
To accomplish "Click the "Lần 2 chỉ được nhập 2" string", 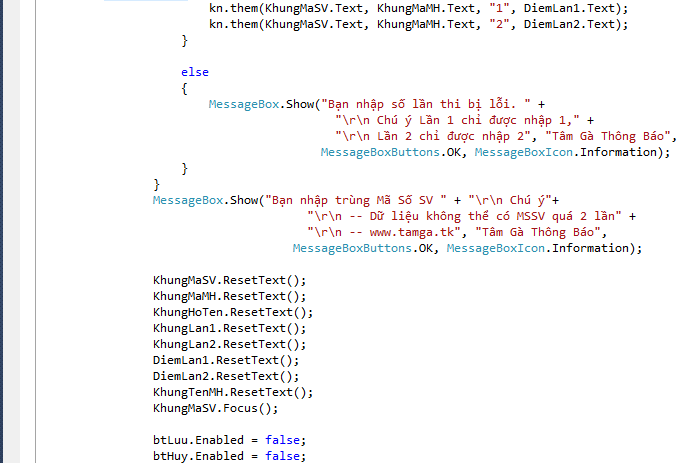I will (x=433, y=137).
